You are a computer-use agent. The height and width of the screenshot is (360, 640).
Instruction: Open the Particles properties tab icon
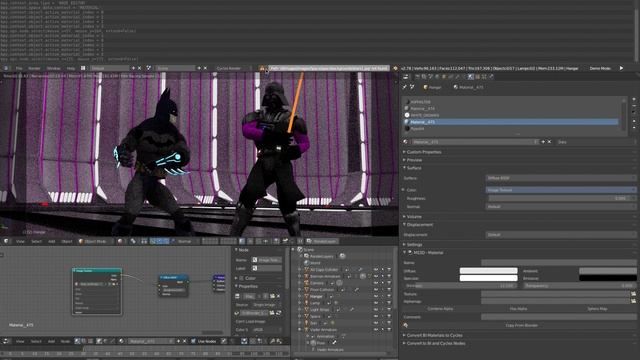coord(484,76)
